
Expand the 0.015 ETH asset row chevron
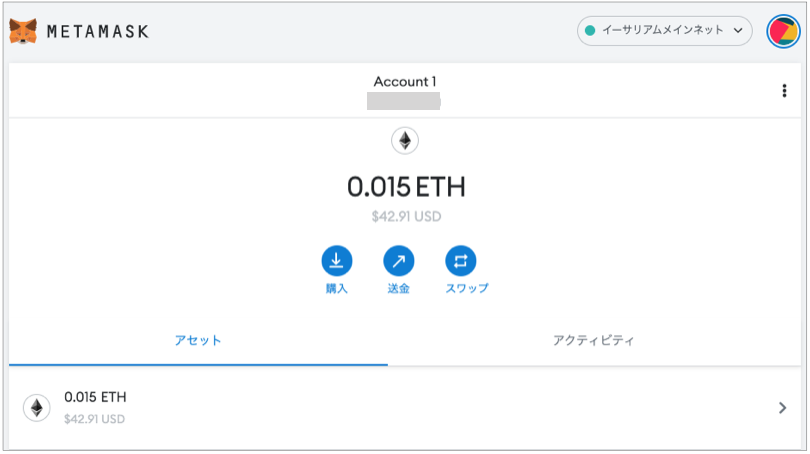(x=783, y=408)
